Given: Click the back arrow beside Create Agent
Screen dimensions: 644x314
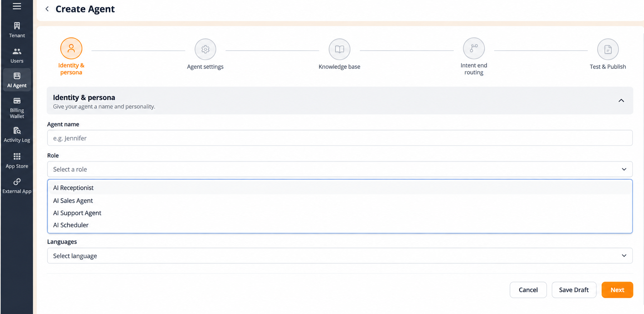Looking at the screenshot, I should coord(47,9).
